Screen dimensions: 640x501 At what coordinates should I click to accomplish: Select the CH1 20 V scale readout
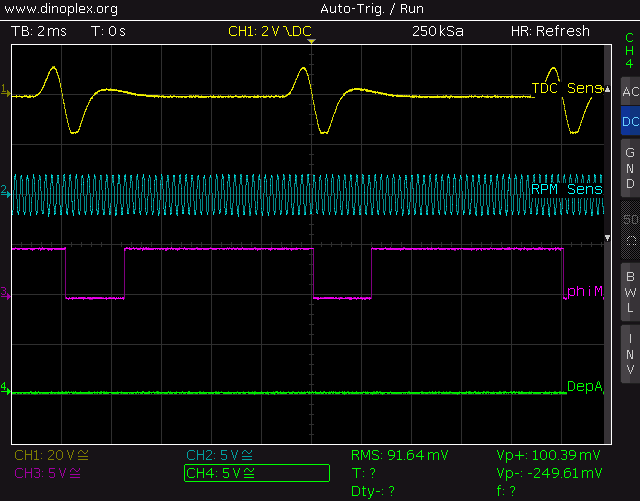pyautogui.click(x=48, y=455)
